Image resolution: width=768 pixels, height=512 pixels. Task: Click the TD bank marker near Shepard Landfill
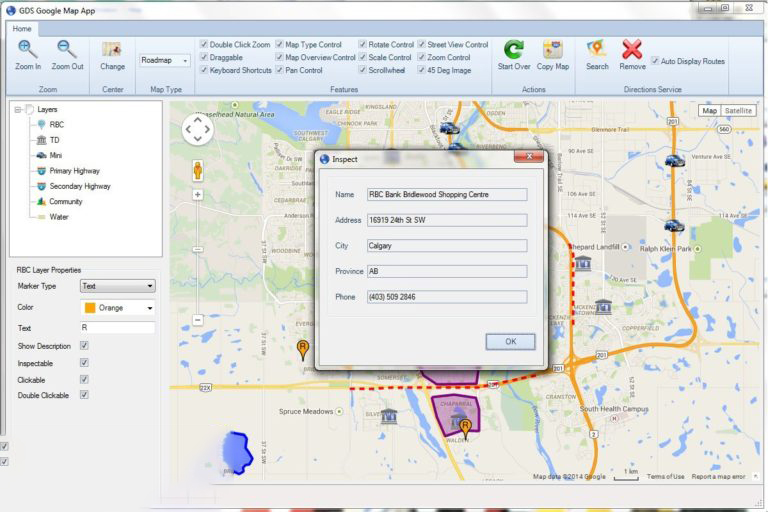coord(582,264)
